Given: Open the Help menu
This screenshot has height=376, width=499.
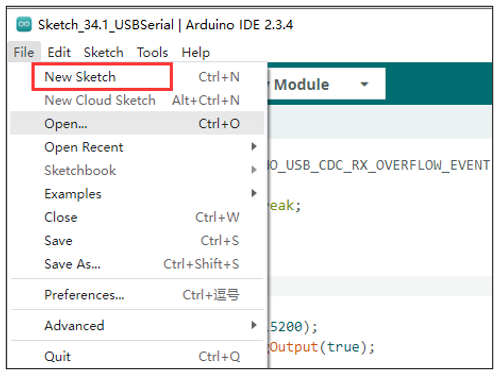Looking at the screenshot, I should (196, 52).
